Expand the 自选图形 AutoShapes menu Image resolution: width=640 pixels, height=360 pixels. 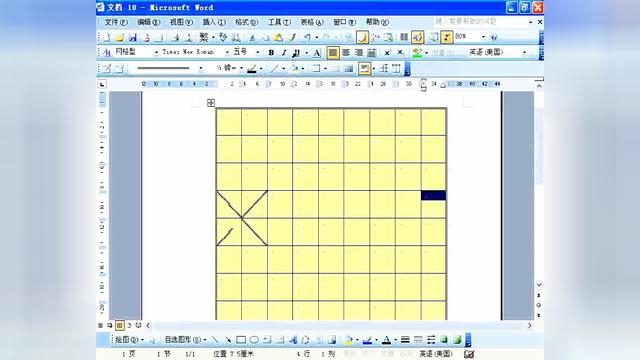(x=185, y=340)
